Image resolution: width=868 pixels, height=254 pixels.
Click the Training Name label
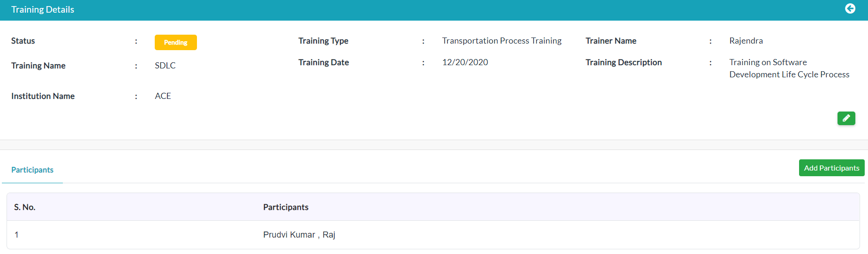coord(38,66)
